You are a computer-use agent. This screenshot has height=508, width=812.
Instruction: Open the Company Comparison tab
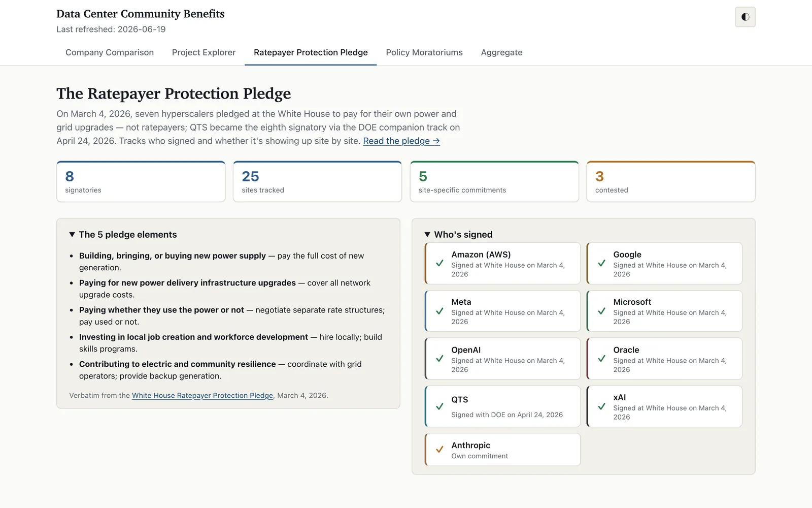coord(110,52)
